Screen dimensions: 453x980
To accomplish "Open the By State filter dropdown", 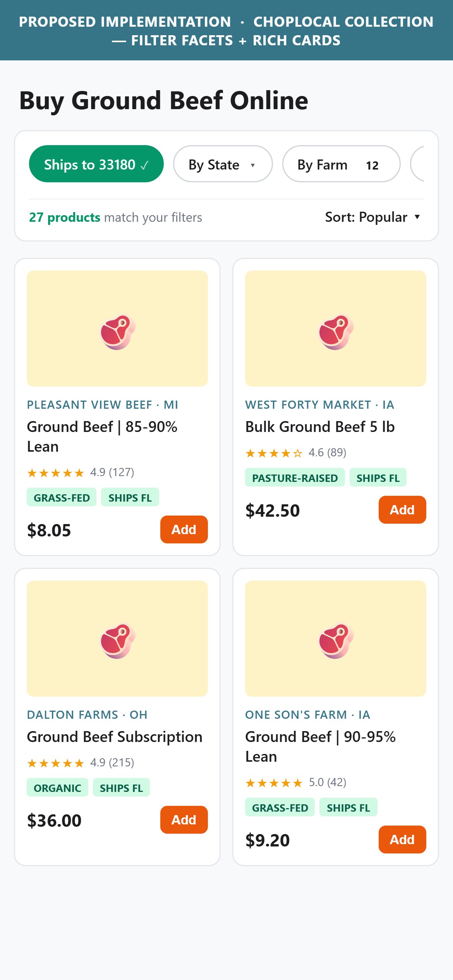I will click(x=223, y=164).
